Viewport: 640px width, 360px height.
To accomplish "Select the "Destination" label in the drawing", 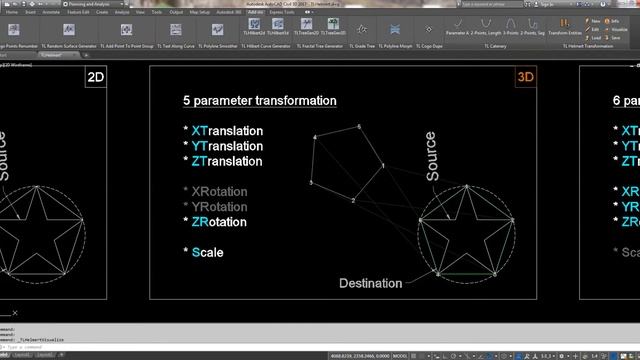I will coord(371,283).
